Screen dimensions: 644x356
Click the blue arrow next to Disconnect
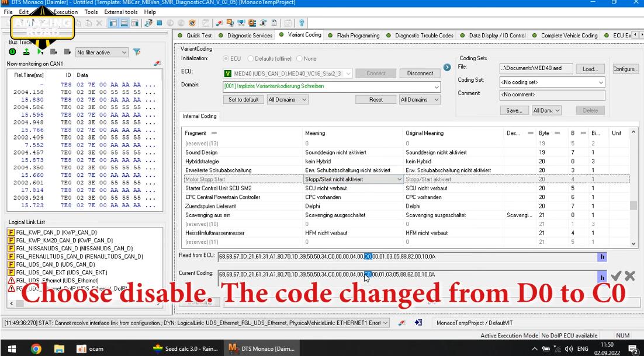tap(447, 67)
